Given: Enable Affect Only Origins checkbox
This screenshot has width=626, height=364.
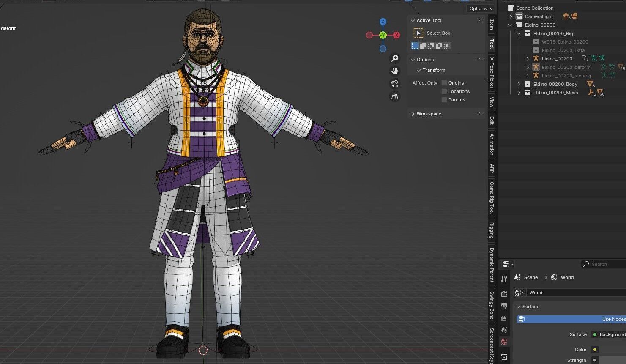Looking at the screenshot, I should [x=444, y=83].
